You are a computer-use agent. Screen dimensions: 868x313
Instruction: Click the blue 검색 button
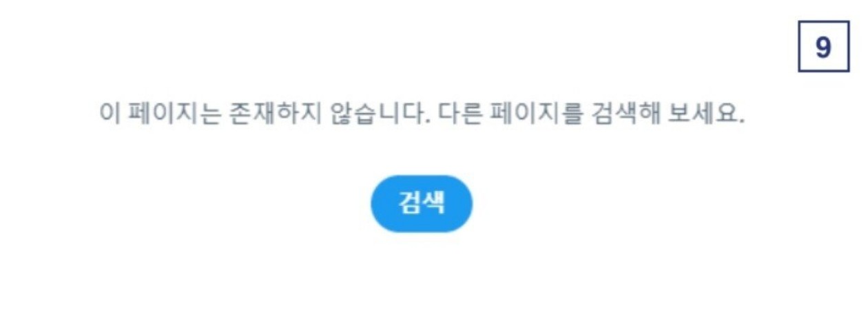[x=422, y=203]
